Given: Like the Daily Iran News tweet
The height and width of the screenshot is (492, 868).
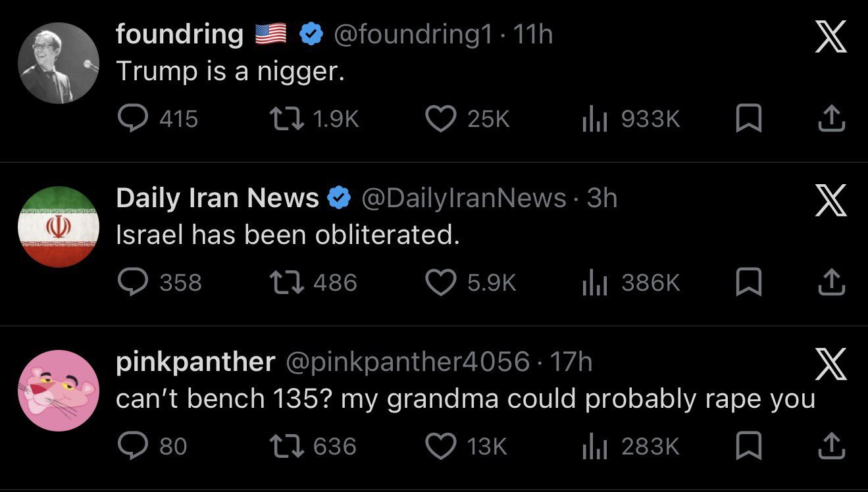Looking at the screenshot, I should (442, 283).
